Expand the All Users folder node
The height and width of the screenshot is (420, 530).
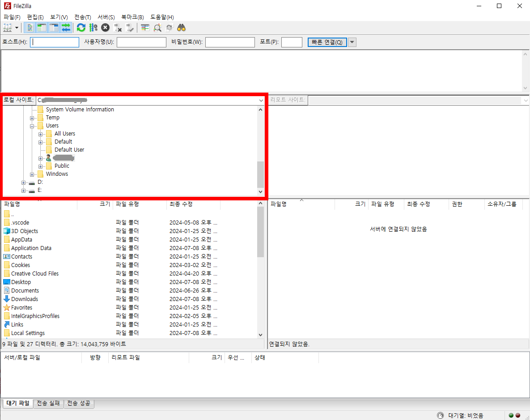pos(40,134)
